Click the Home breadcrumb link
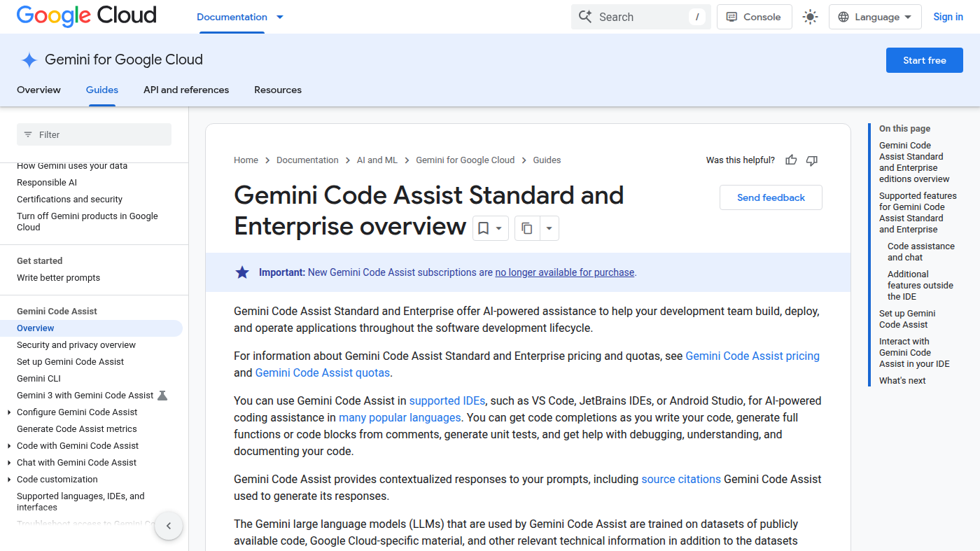This screenshot has width=980, height=551. tap(246, 160)
